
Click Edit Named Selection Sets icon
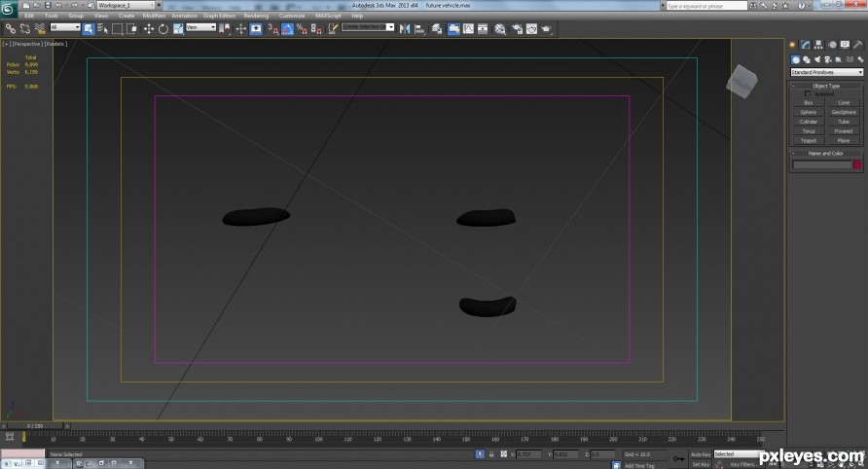(x=332, y=29)
